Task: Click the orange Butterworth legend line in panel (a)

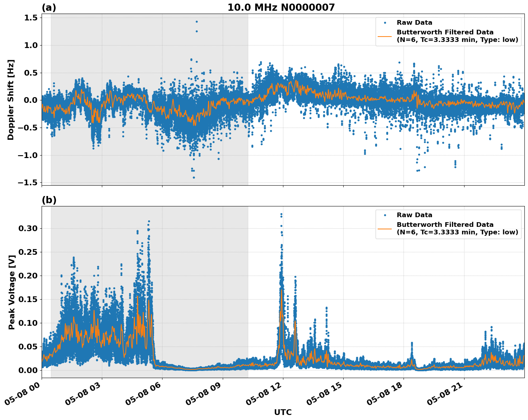Action: 385,36
